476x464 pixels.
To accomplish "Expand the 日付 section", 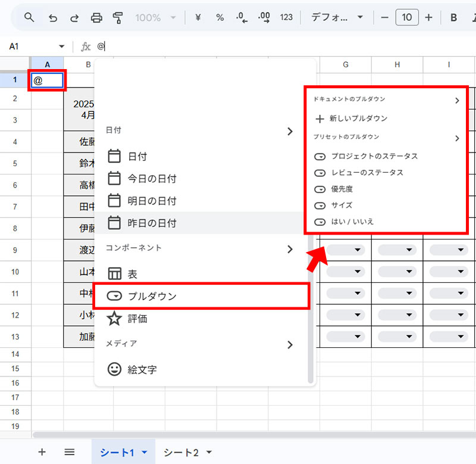I will coord(290,131).
